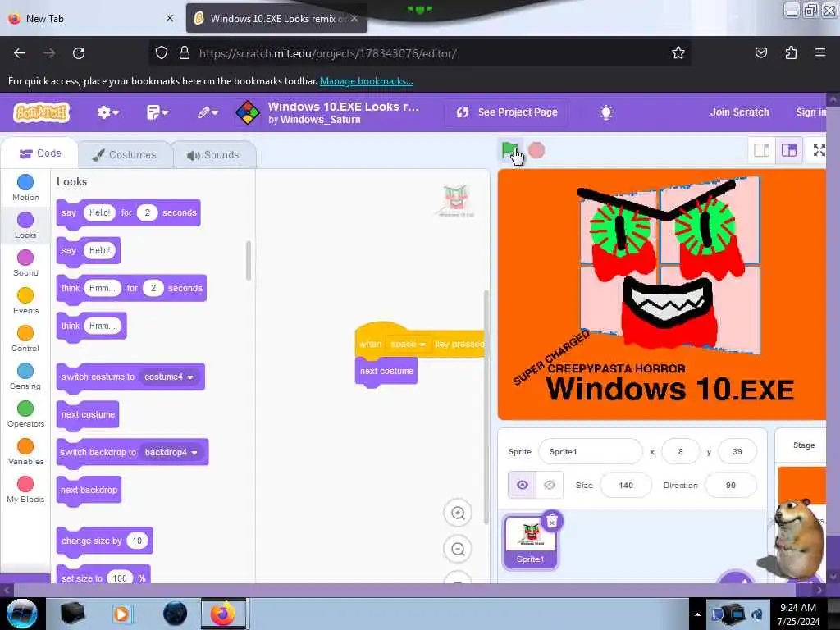
Task: Open costume4 dropdown in switch costume block
Action: (x=169, y=377)
